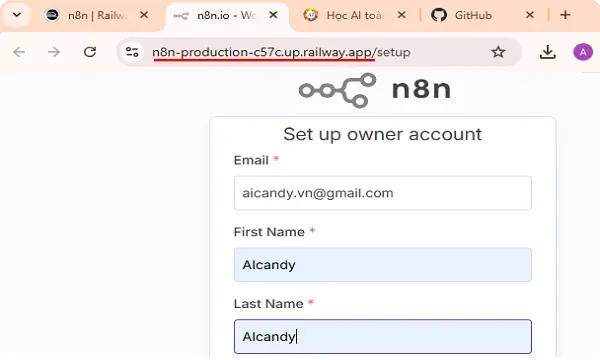Viewport: 600px width, 360px height.
Task: Focus the Email input field
Action: [x=383, y=193]
